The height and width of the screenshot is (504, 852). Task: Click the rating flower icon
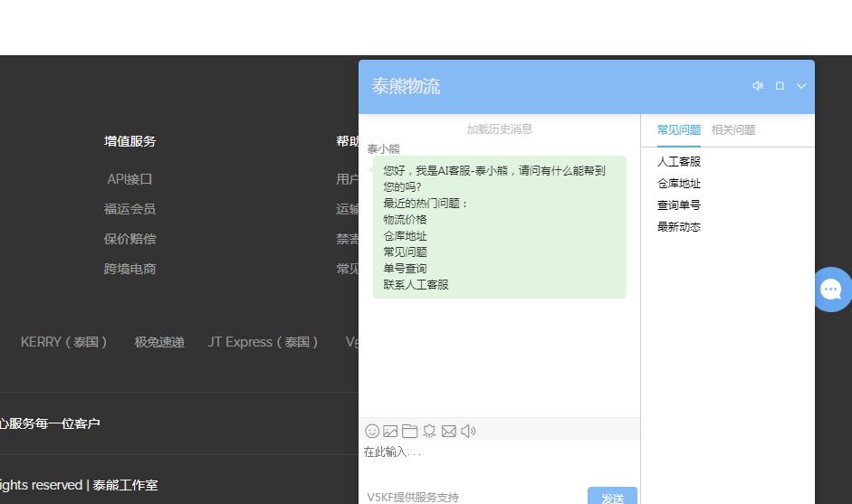pyautogui.click(x=429, y=432)
